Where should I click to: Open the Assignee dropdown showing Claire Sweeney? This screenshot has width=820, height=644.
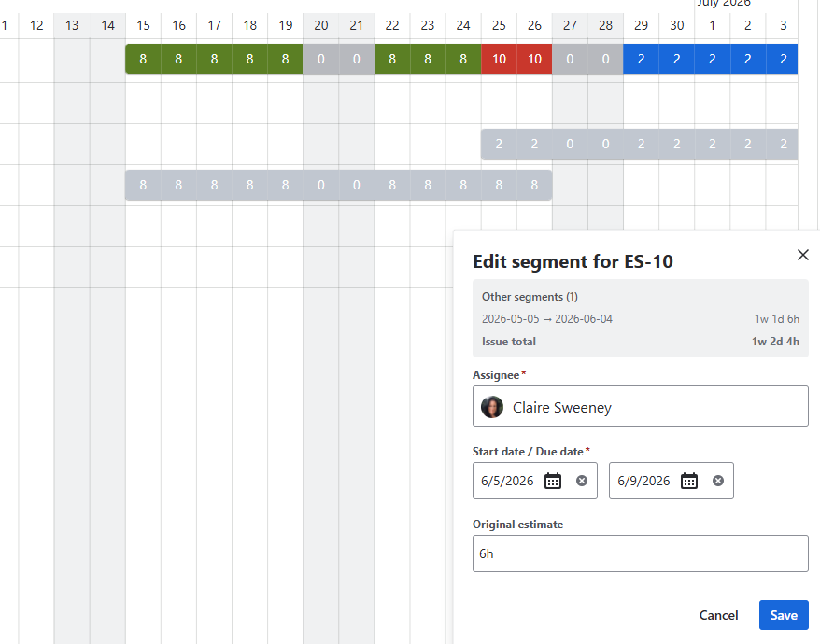coord(640,406)
